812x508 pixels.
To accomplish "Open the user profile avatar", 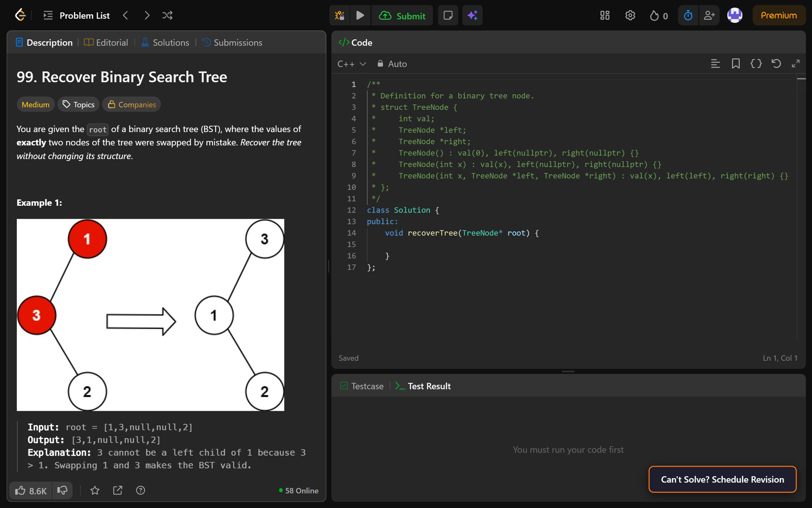I will 735,16.
